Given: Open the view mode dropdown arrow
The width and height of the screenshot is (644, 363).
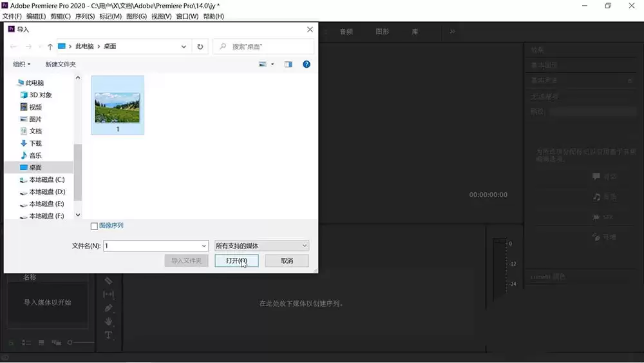Looking at the screenshot, I should [x=272, y=64].
